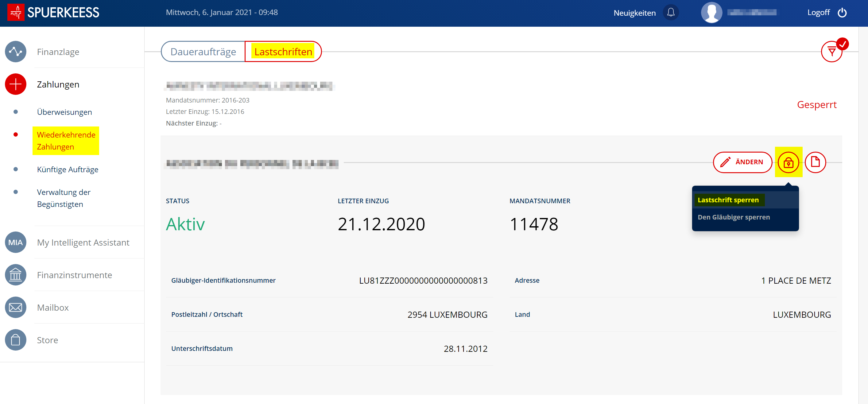
Task: Open the document icon next to lock
Action: pos(815,162)
